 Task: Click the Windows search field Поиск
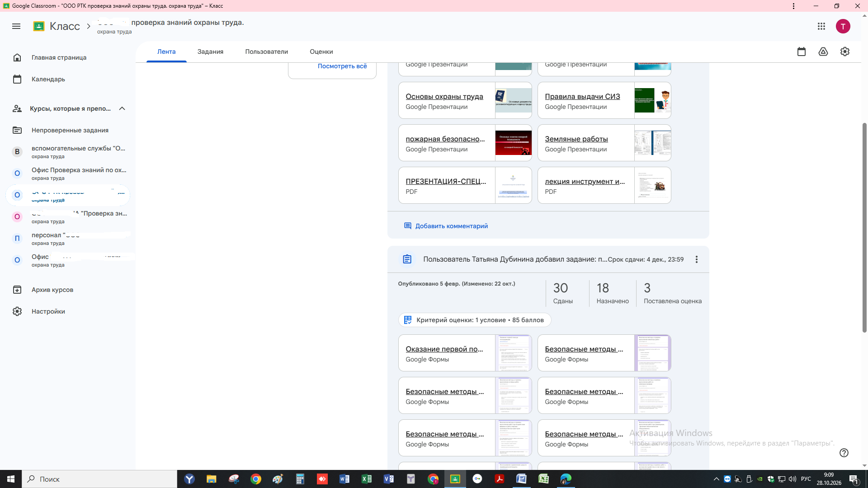tap(99, 479)
